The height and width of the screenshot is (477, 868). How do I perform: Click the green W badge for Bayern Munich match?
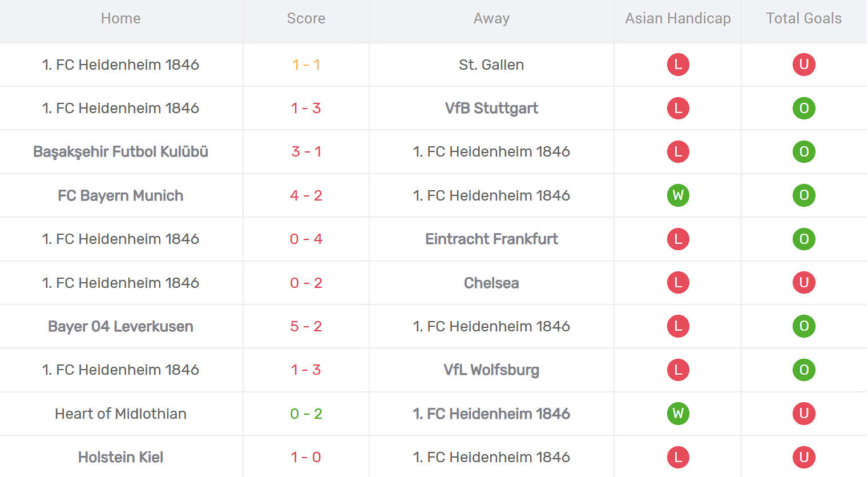click(678, 195)
